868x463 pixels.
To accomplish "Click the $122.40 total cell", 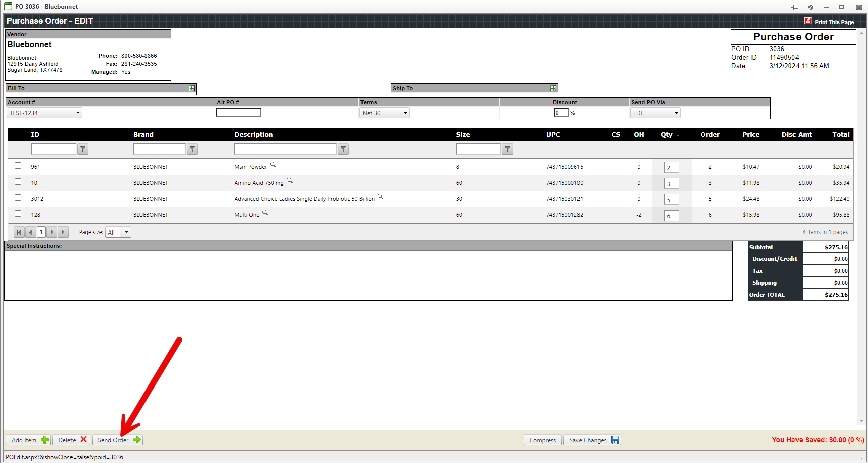I will [x=840, y=199].
